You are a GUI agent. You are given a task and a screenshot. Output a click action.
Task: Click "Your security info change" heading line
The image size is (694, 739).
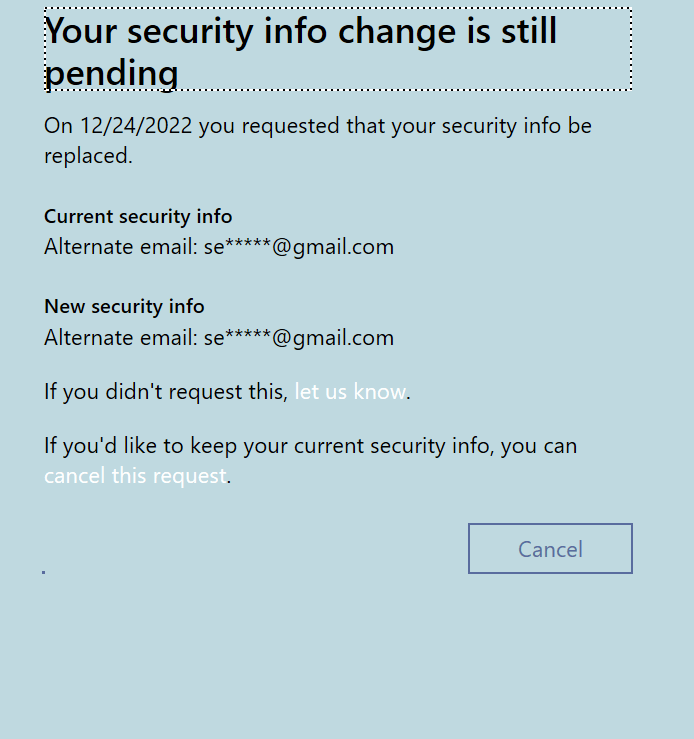point(249,32)
